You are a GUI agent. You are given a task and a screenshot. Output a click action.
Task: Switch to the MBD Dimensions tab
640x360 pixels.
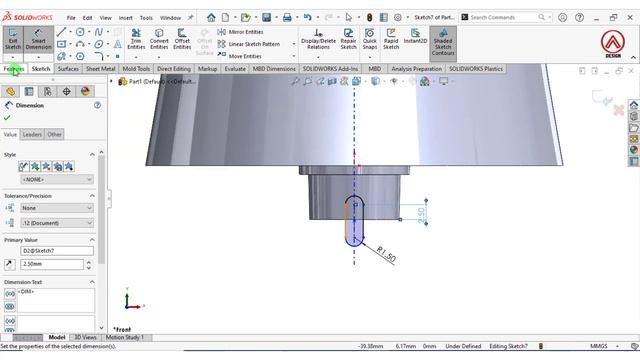274,69
